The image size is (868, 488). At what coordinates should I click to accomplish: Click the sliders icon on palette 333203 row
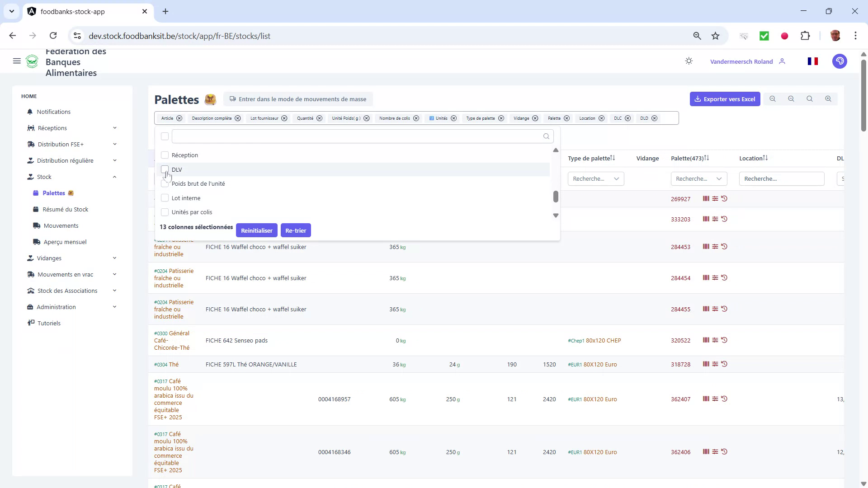[716, 219]
